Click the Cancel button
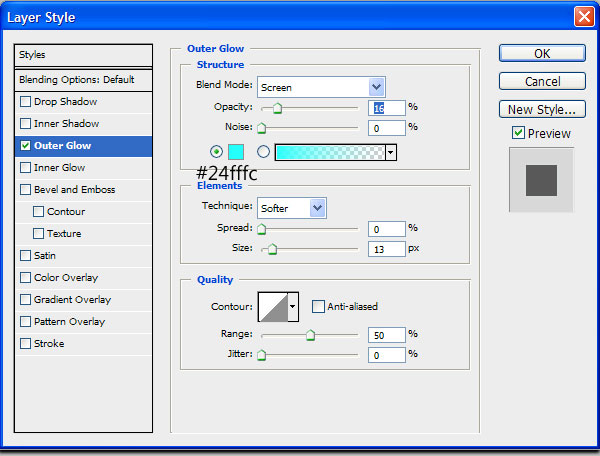 [x=542, y=81]
